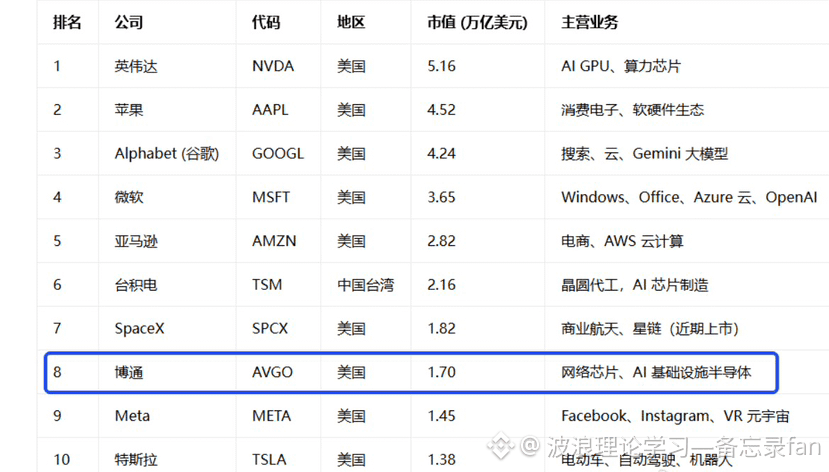Click the 地区 column header

coord(352,22)
